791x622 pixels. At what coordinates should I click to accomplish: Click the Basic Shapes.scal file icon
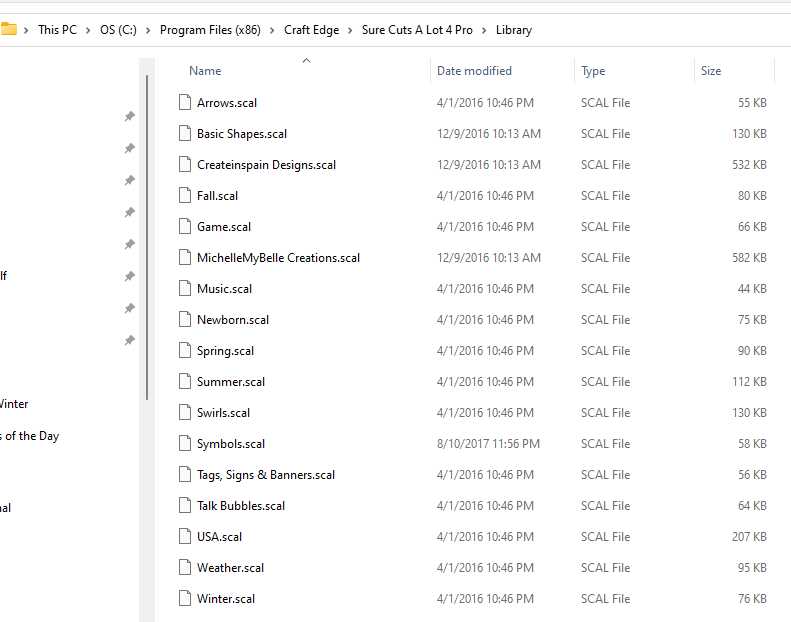click(185, 133)
